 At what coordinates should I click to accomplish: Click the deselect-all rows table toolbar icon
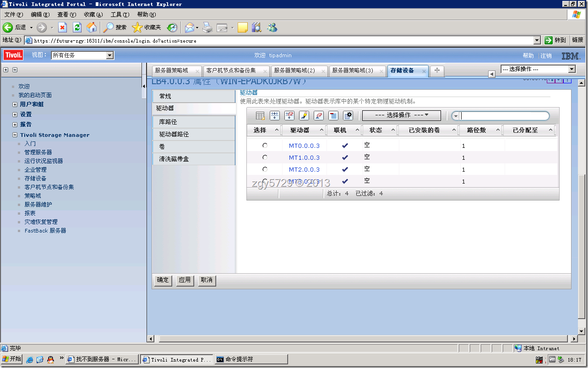pyautogui.click(x=289, y=115)
